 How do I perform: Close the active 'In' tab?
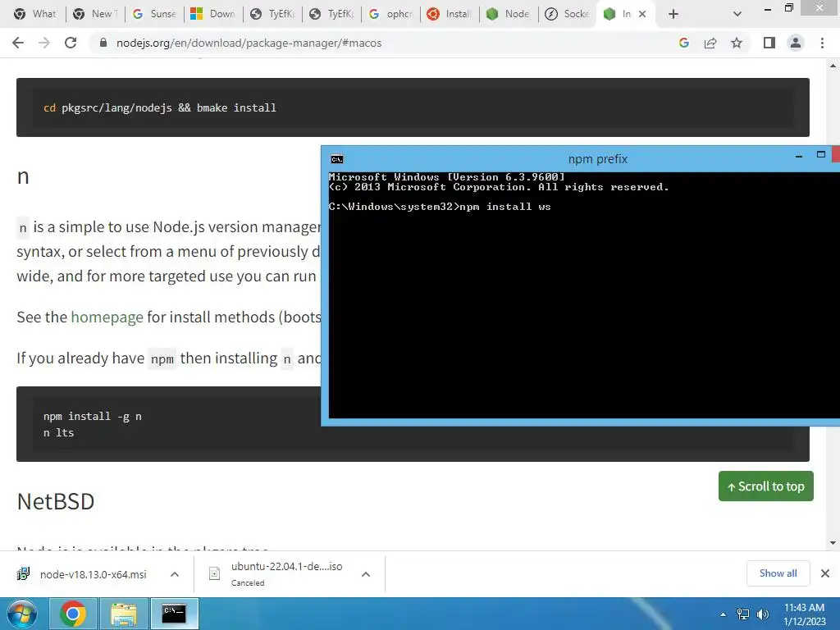641,14
